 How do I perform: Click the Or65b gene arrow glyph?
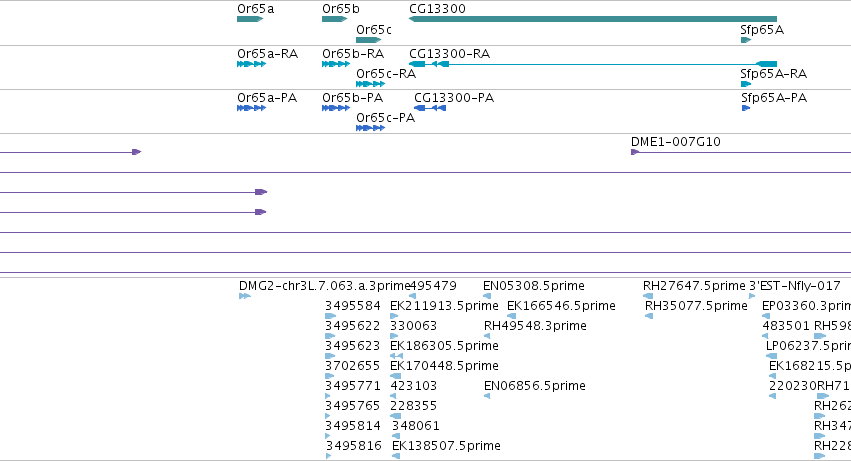(334, 19)
